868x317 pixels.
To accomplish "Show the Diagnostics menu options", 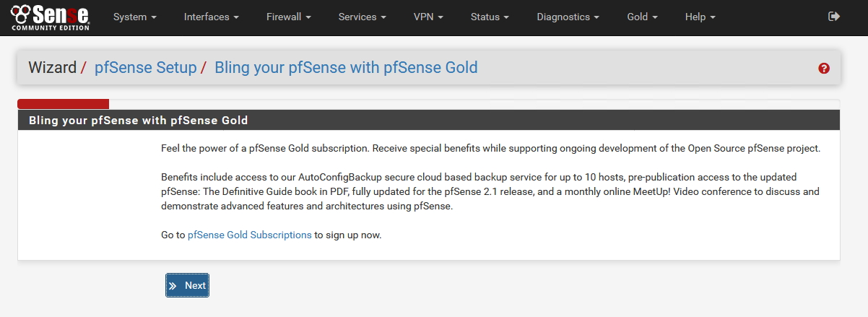I will 568,17.
